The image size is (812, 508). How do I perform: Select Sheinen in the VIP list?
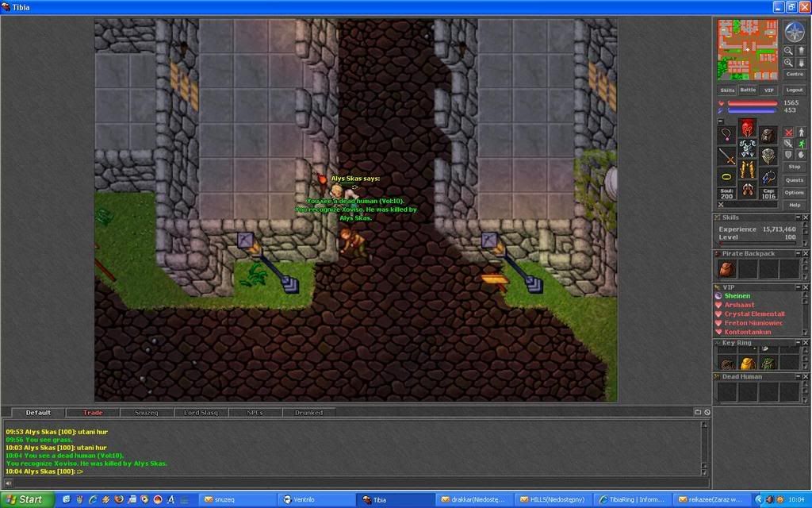(737, 296)
